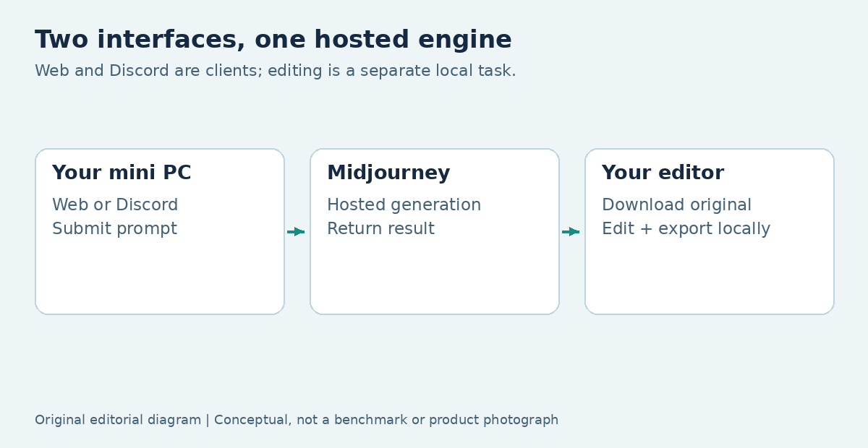Click the 'Web or Discord' line
The width and height of the screenshot is (868, 448).
(115, 205)
